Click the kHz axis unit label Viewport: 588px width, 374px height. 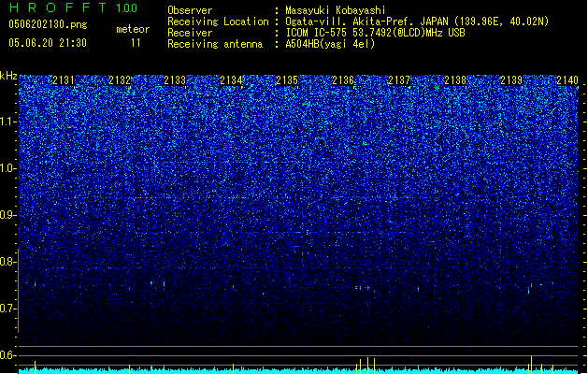8,76
